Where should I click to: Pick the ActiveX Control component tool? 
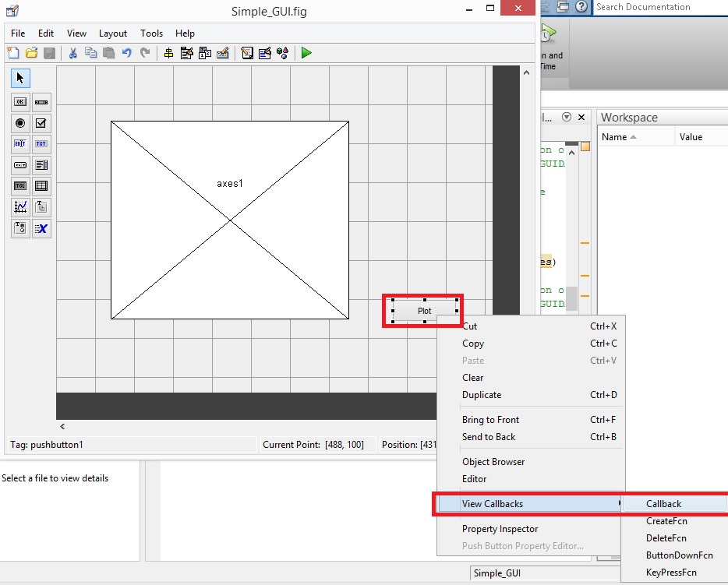point(41,228)
